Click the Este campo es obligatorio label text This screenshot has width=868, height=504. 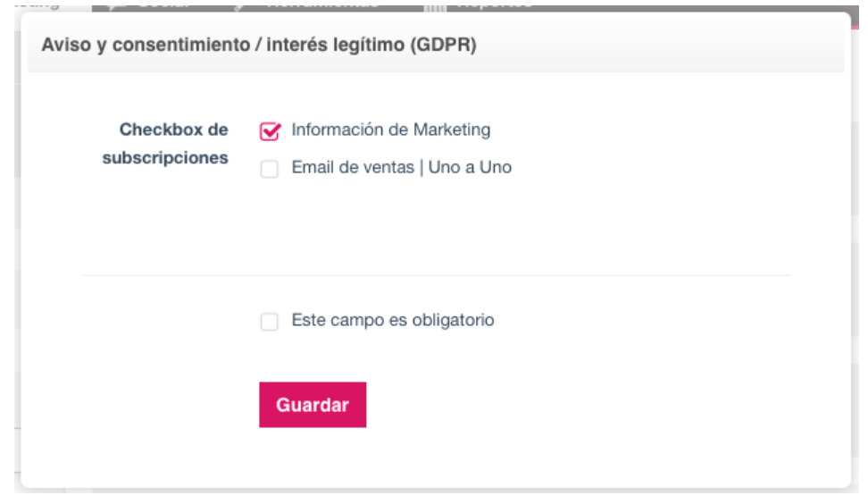[393, 320]
